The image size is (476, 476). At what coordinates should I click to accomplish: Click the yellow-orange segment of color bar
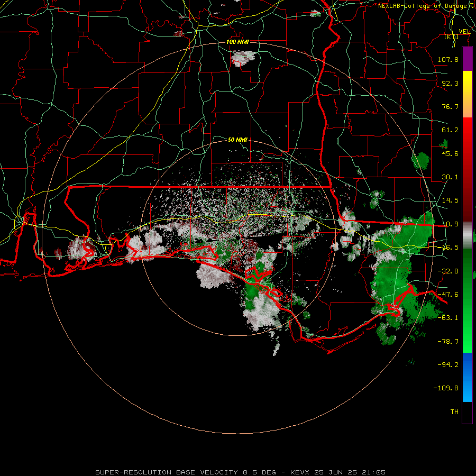coord(467,94)
